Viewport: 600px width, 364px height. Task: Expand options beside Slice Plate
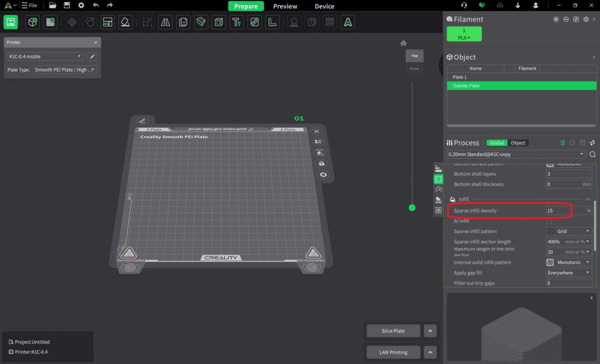coord(430,331)
